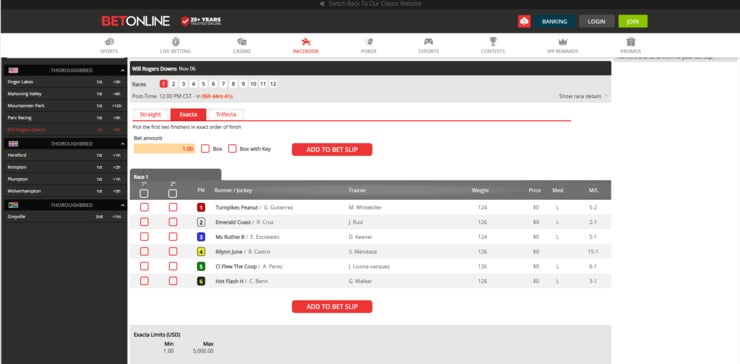
Task: Click the Login button
Action: (597, 21)
